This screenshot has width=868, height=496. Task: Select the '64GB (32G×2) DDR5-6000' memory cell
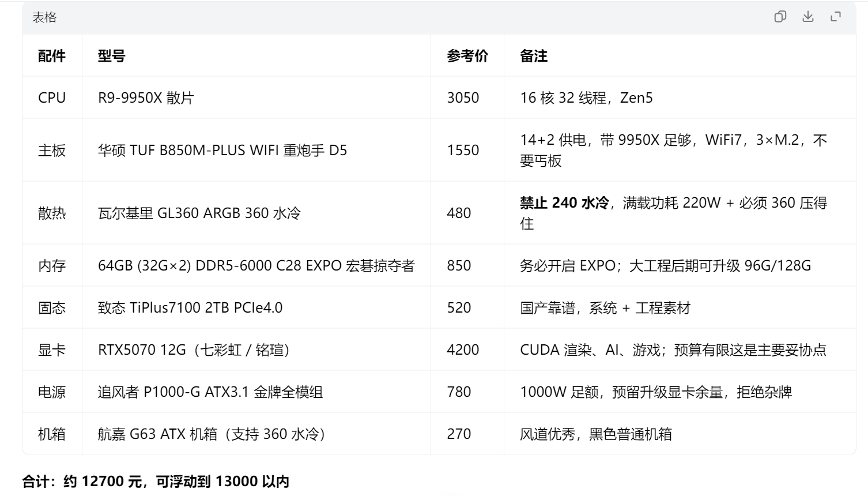(256, 265)
